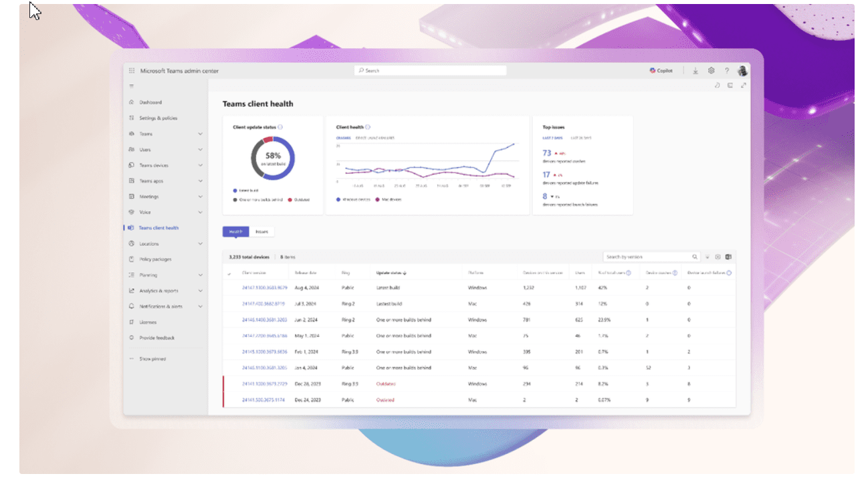Click the Client health info icon
This screenshot has width=868, height=480.
tap(368, 127)
